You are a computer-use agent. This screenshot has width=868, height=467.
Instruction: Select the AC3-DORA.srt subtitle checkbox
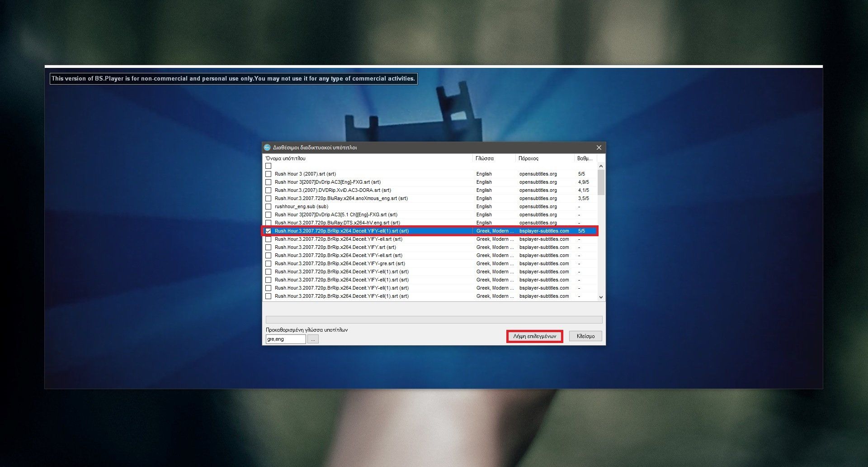pos(269,191)
